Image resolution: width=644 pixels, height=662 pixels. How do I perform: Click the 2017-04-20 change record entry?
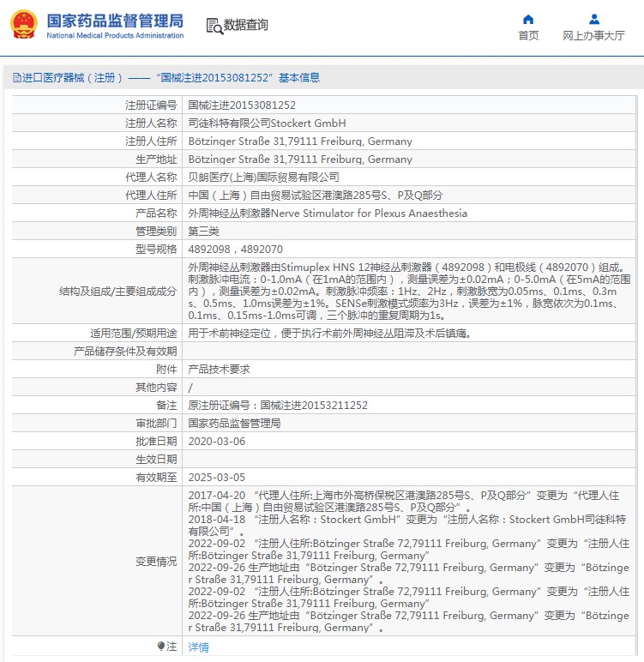404,501
